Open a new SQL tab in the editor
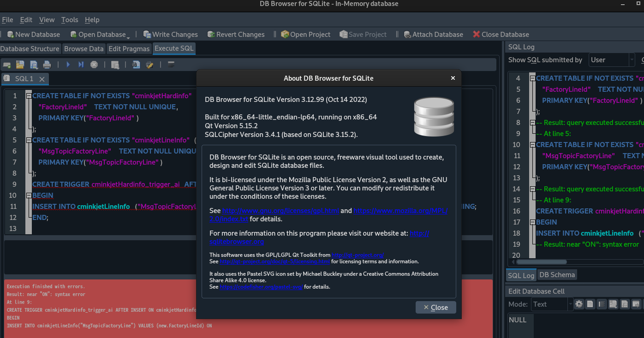Viewport: 644px width, 338px height. point(6,65)
